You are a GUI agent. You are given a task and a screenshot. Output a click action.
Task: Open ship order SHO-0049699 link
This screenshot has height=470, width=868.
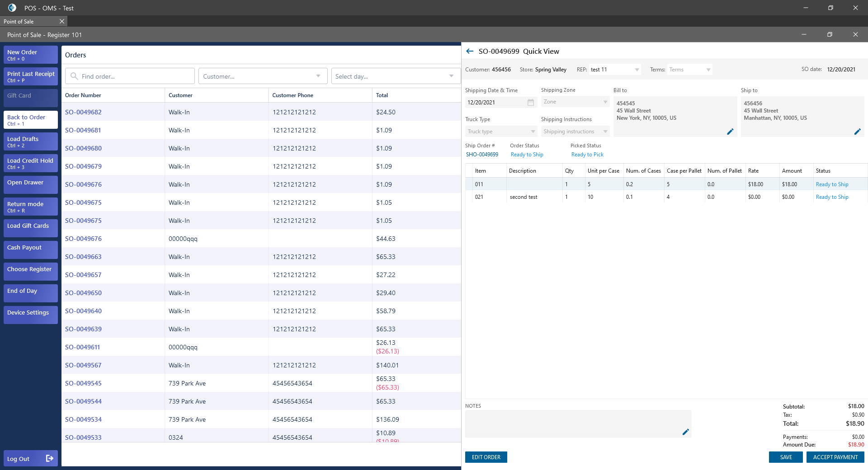click(482, 155)
